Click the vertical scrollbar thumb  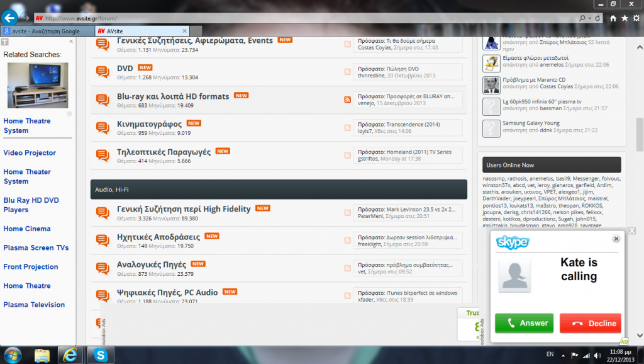coord(640,135)
